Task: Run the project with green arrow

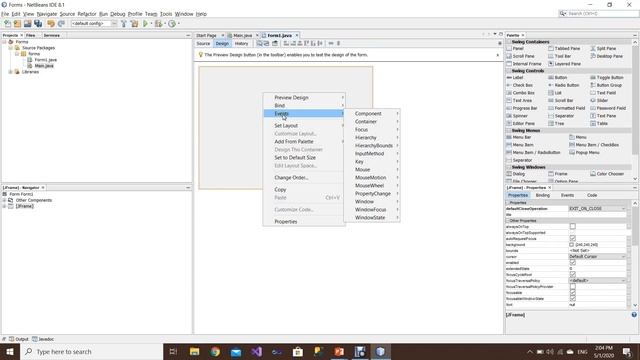Action: coord(145,24)
